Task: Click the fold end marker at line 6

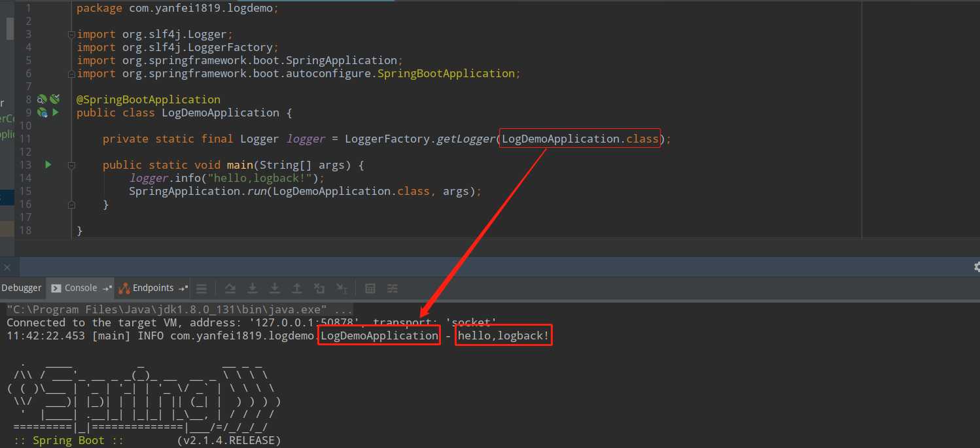Action: coord(71,73)
